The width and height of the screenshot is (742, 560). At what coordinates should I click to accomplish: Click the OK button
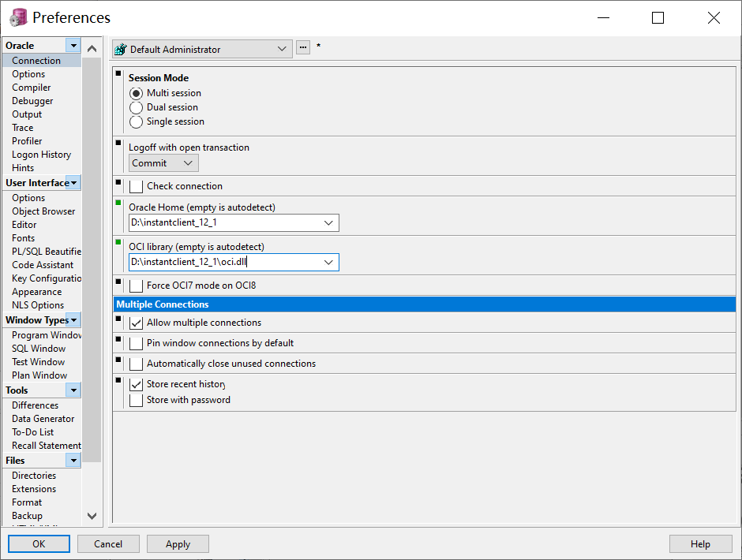pyautogui.click(x=39, y=544)
